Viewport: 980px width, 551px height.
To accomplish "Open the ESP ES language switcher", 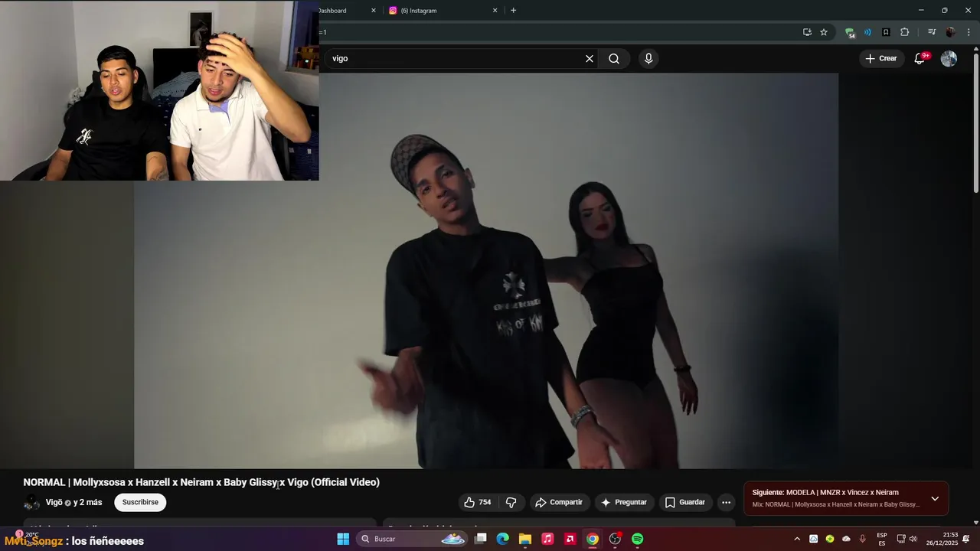I will click(x=882, y=539).
